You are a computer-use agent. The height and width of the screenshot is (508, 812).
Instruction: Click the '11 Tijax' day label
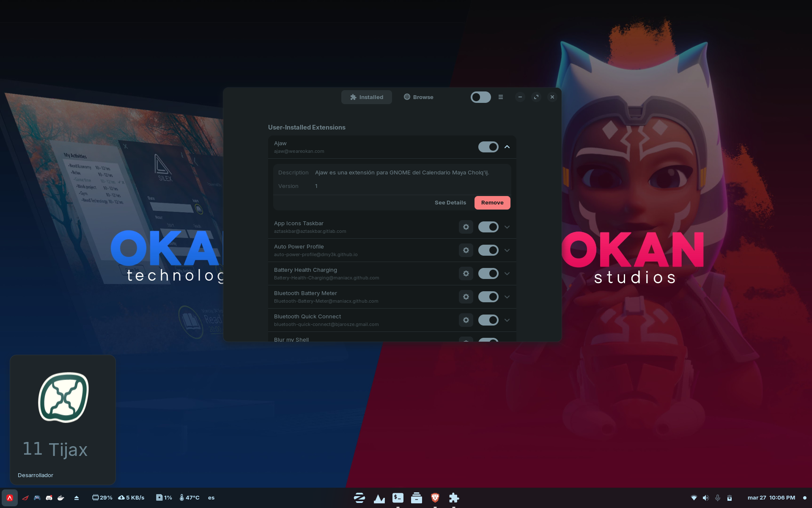pyautogui.click(x=55, y=449)
